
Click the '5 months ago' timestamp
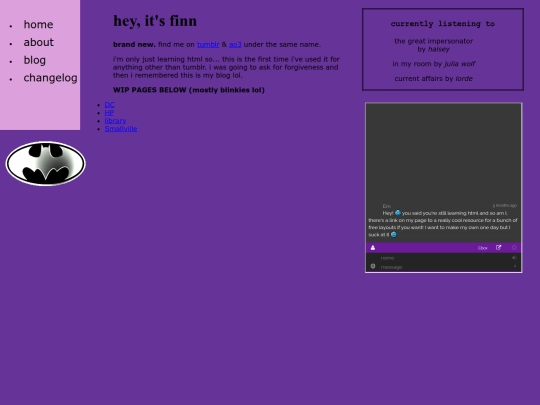coord(505,206)
